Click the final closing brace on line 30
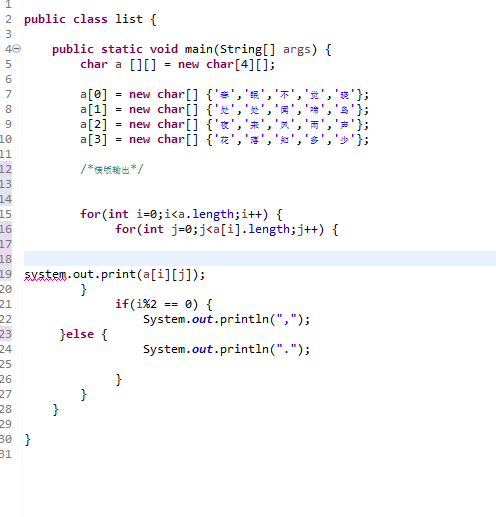The width and height of the screenshot is (496, 517). [x=27, y=439]
